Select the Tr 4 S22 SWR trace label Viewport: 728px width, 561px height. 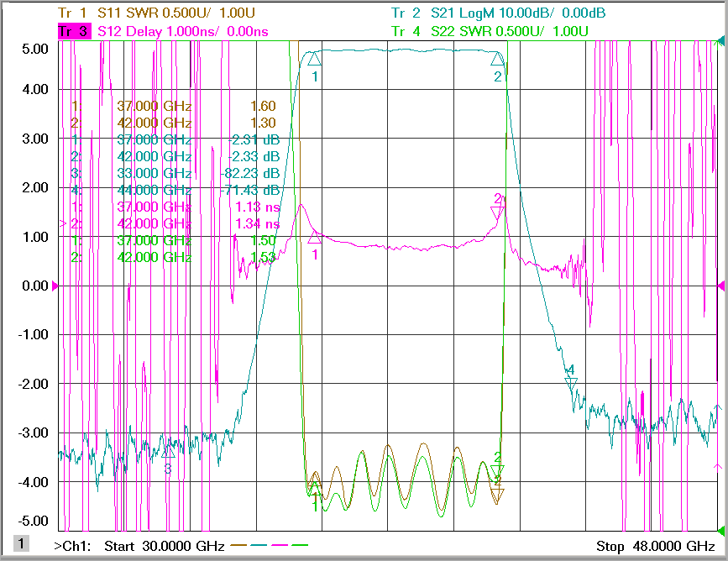pyautogui.click(x=490, y=31)
